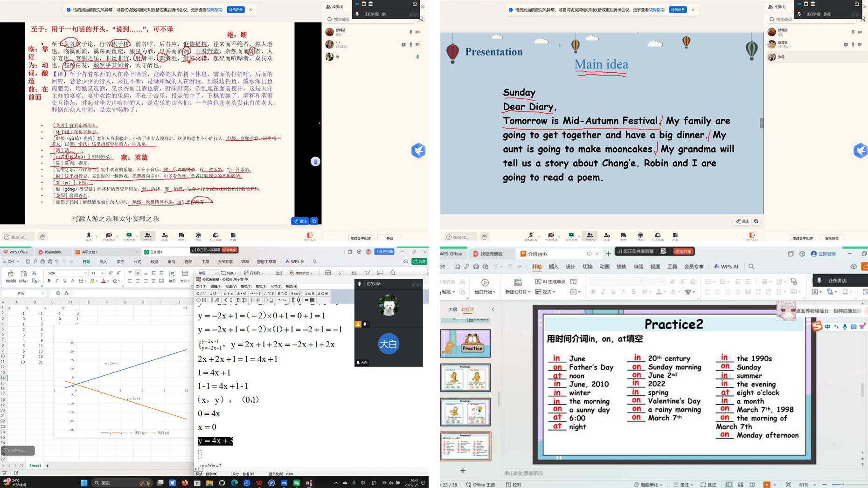This screenshot has width=868, height=488.
Task: Open the 动画 tab in the presentation
Action: [x=604, y=267]
